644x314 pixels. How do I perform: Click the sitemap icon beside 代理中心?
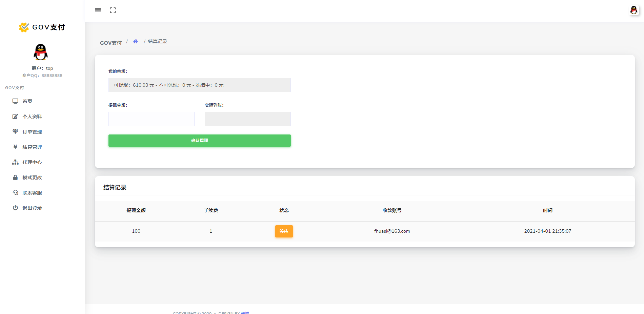pyautogui.click(x=15, y=162)
